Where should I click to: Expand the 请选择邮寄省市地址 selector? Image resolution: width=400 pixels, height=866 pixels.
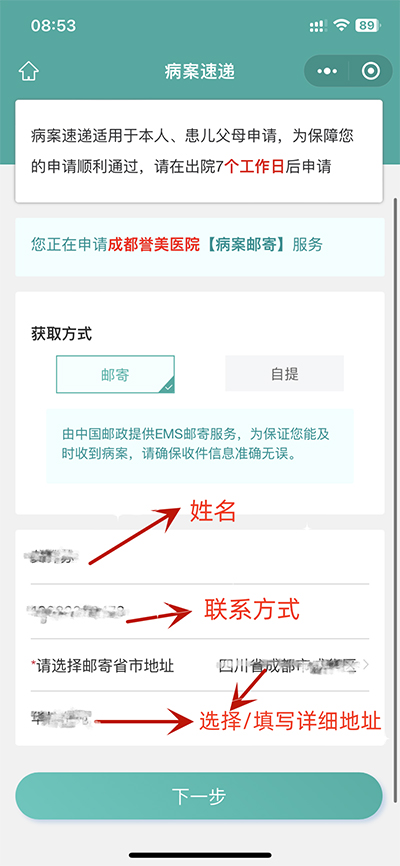coord(199,665)
